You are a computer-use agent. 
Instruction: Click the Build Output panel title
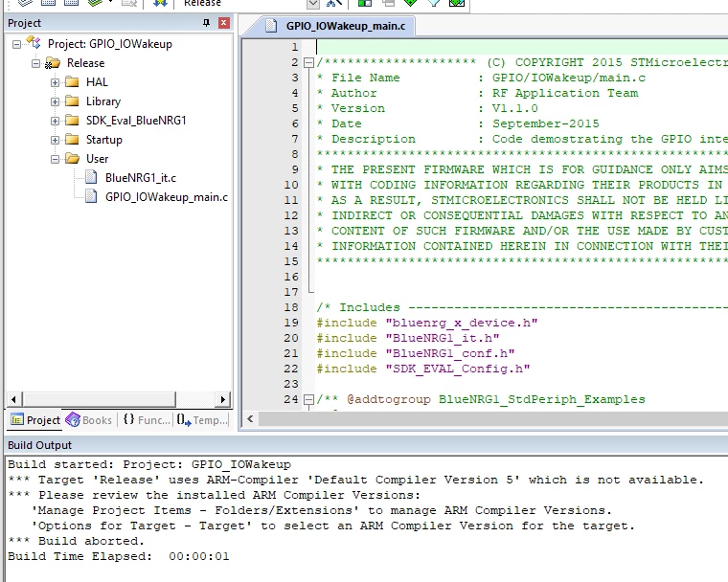[40, 445]
